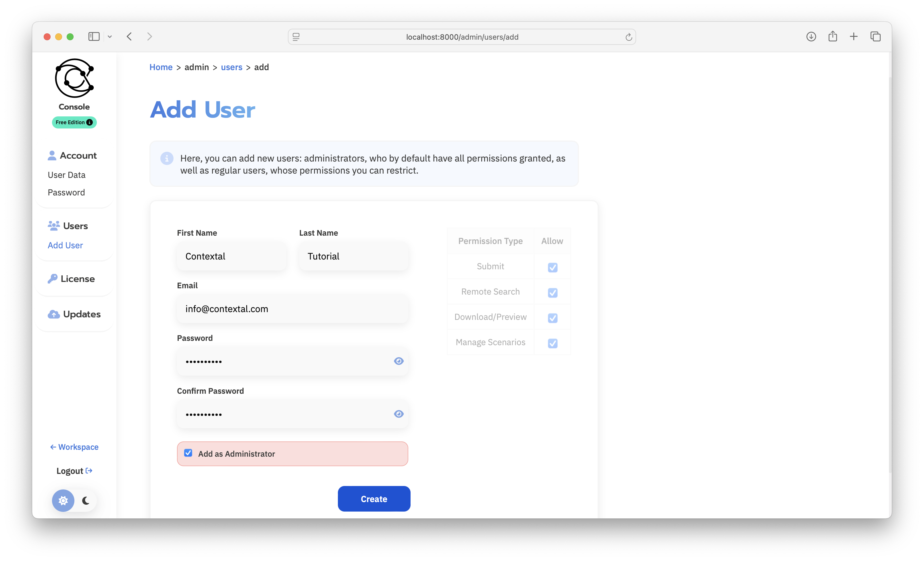Screen dimensions: 924x561
Task: Reload the page with refresh icon
Action: point(629,37)
